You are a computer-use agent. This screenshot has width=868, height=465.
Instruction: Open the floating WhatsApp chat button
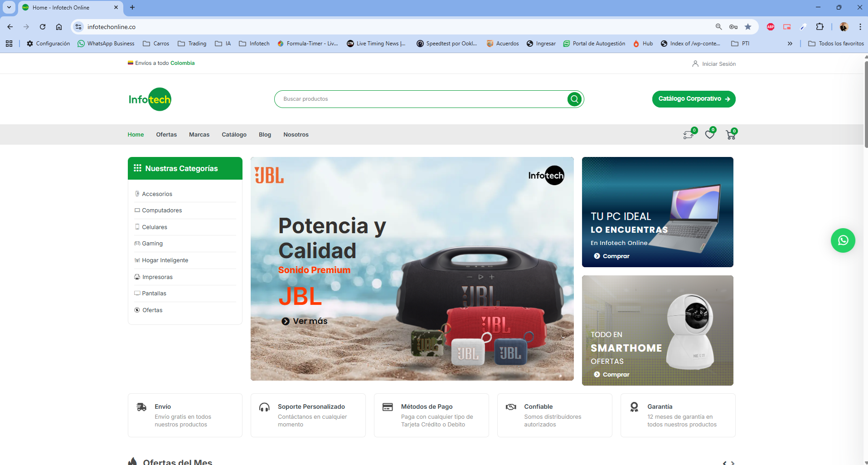843,240
